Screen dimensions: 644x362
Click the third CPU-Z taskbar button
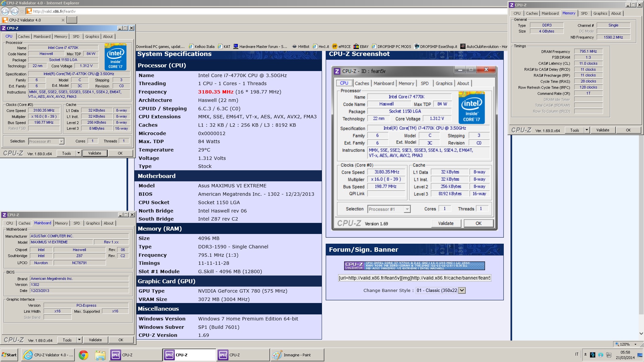(243, 355)
